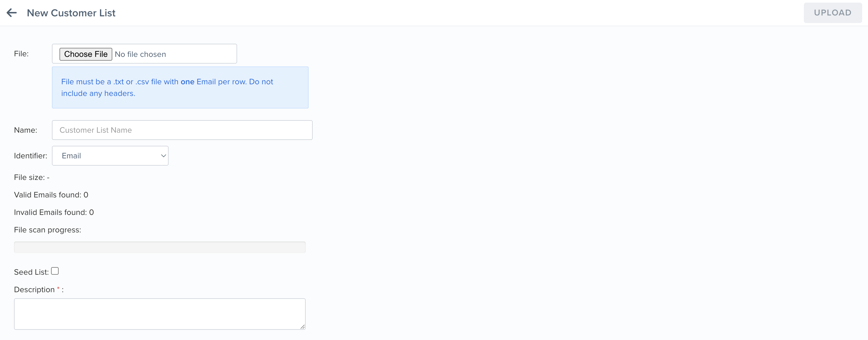
Task: Click the 'File size' status text
Action: pyautogui.click(x=31, y=177)
